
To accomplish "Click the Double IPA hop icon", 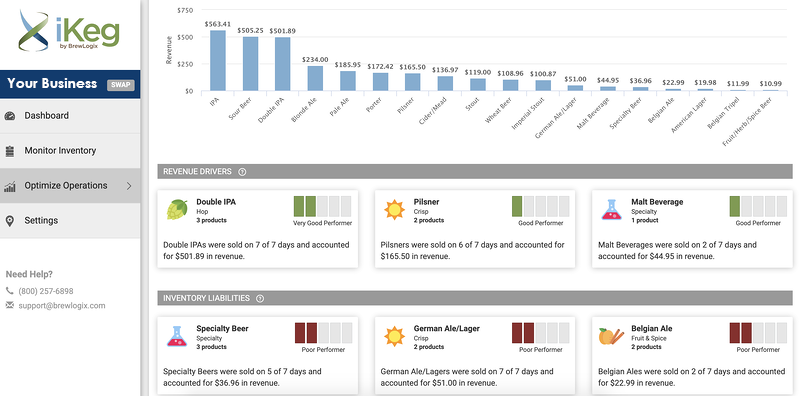I will (x=177, y=210).
